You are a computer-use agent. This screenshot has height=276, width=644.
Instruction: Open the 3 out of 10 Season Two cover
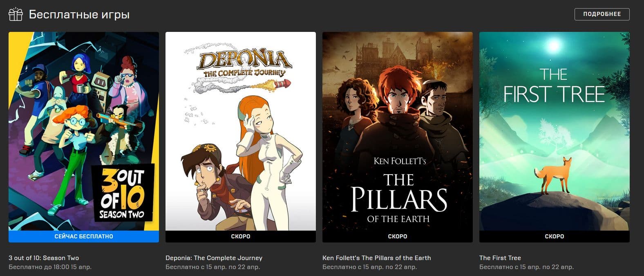(x=84, y=131)
